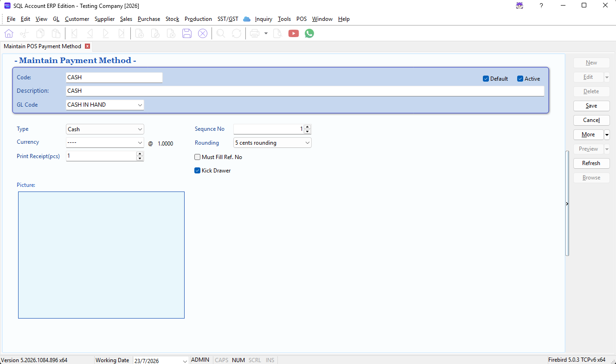This screenshot has width=616, height=364.
Task: Increase Print Receipt pieces
Action: tap(140, 154)
